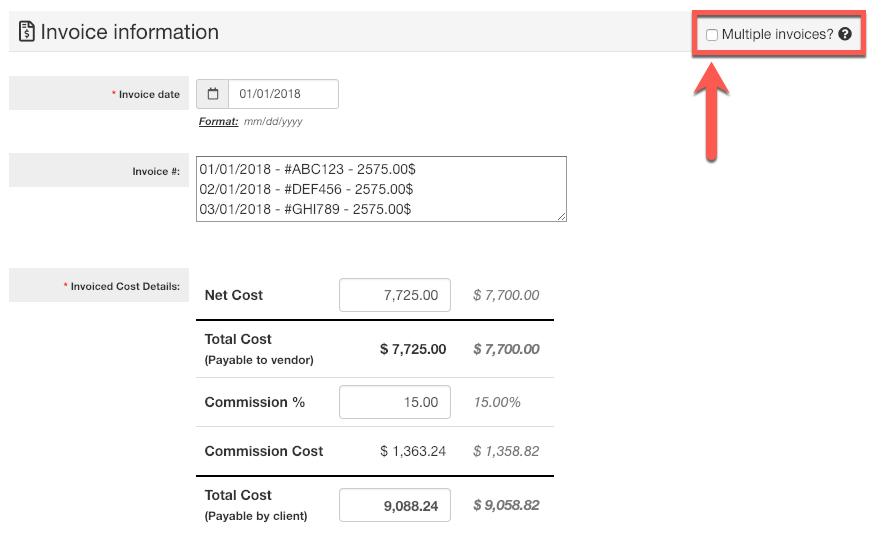The height and width of the screenshot is (537, 870).
Task: Click the text area resize handle
Action: click(561, 215)
